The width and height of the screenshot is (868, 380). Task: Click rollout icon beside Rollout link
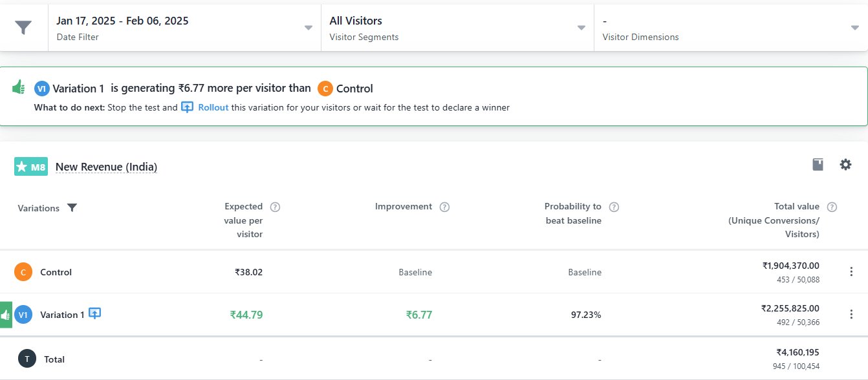(x=188, y=107)
